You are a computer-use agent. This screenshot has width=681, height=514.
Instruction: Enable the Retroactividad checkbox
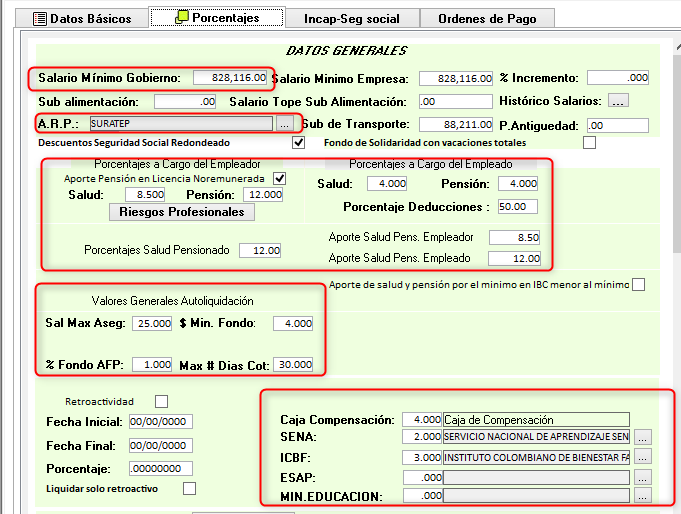point(163,402)
